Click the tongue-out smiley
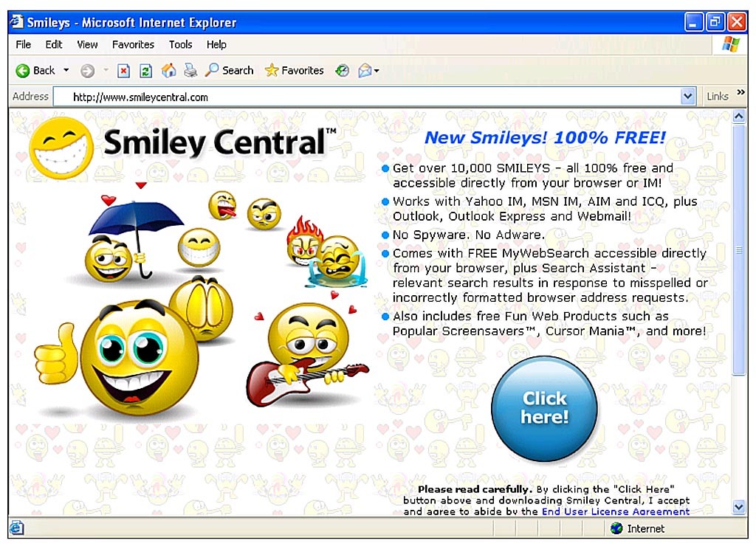This screenshot has width=756, height=549. [223, 205]
